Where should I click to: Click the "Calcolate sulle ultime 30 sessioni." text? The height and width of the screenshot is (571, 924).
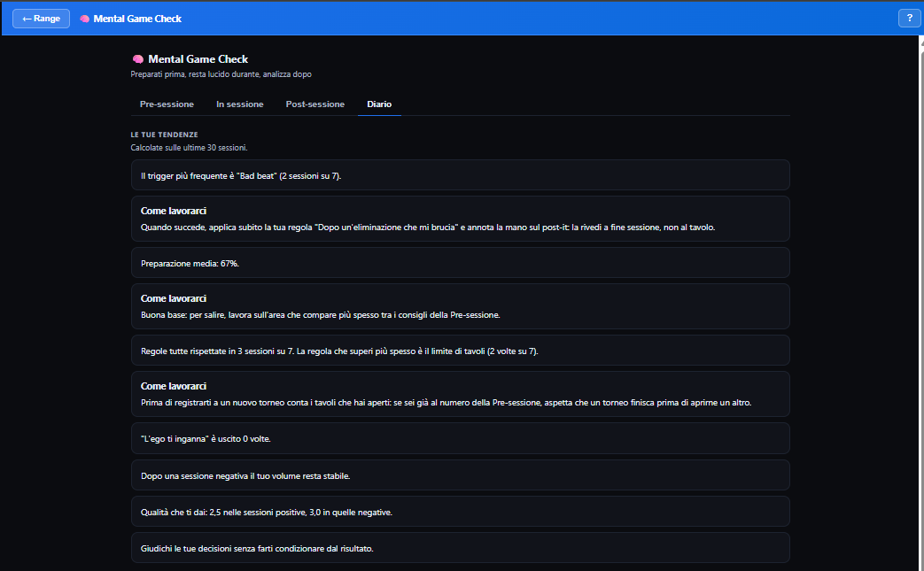click(190, 148)
